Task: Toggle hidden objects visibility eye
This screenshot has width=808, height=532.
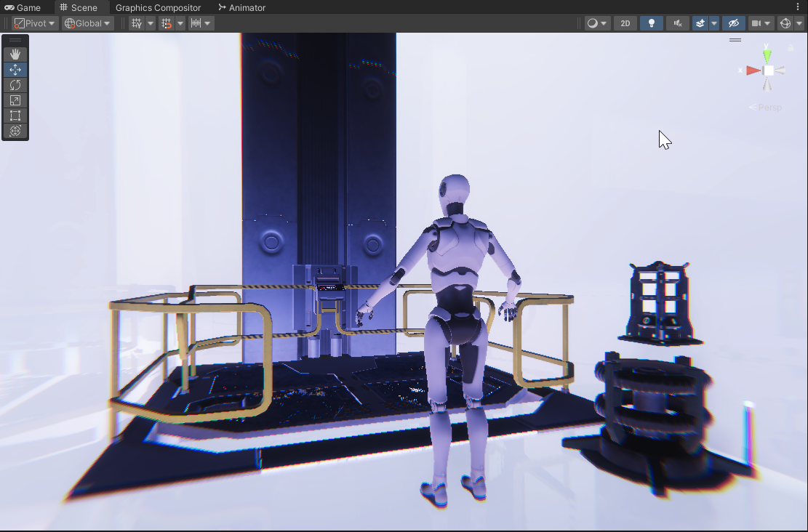Action: [x=734, y=23]
